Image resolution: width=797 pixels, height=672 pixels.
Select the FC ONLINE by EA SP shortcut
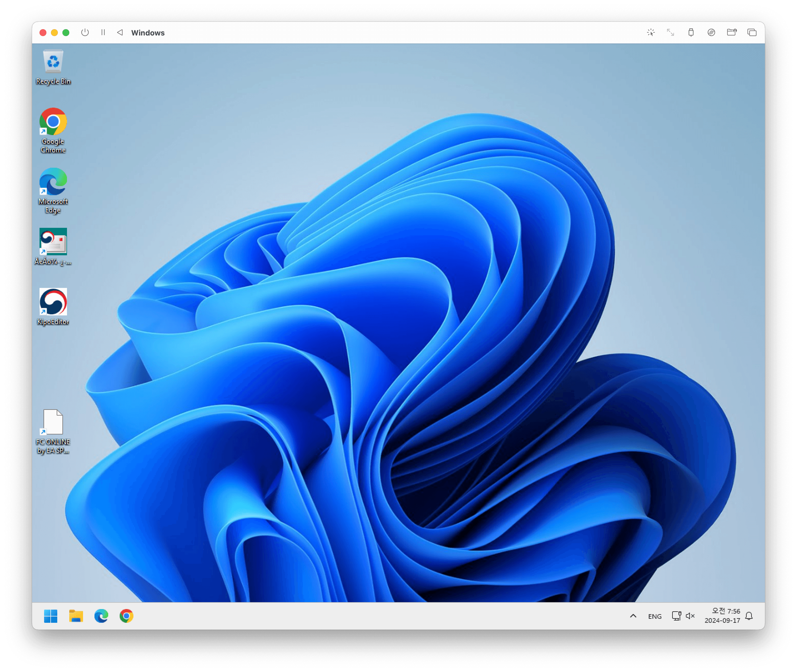coord(53,432)
